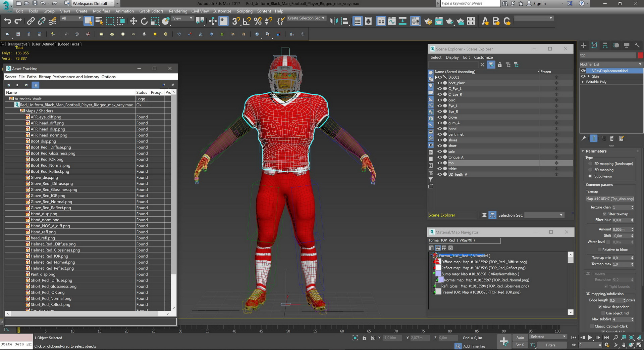The height and width of the screenshot is (350, 644).
Task: Open Display menu in Scene Explorer
Action: pyautogui.click(x=452, y=57)
